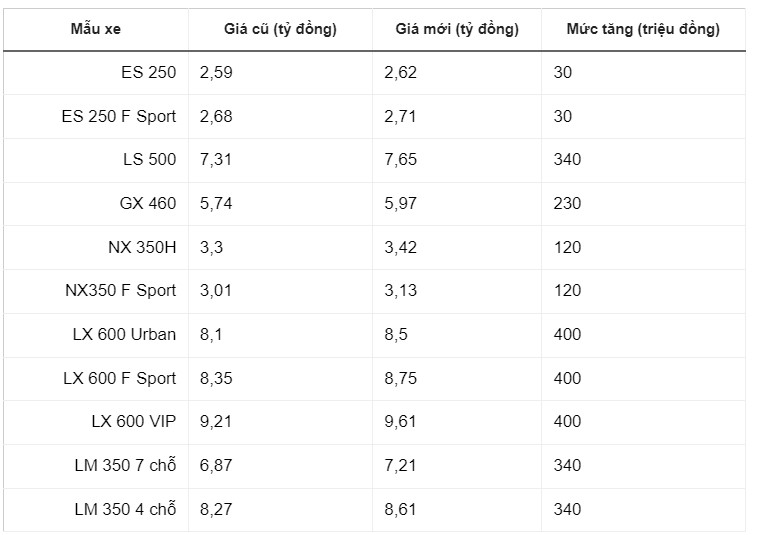Click the LS 500 new price 7,65
760x535 pixels.
(401, 160)
